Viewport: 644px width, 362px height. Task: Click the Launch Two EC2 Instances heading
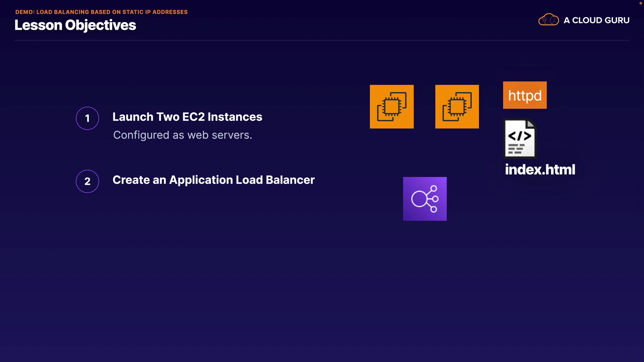pos(187,117)
